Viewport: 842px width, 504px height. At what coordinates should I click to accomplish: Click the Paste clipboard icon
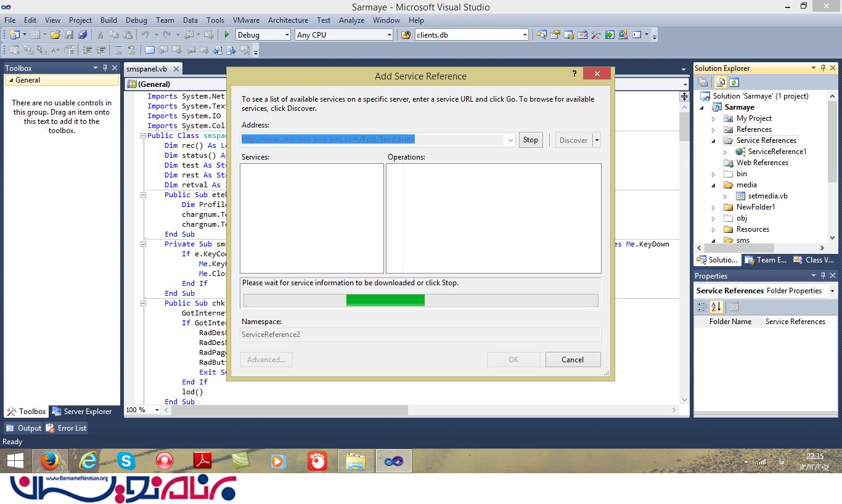click(x=128, y=35)
